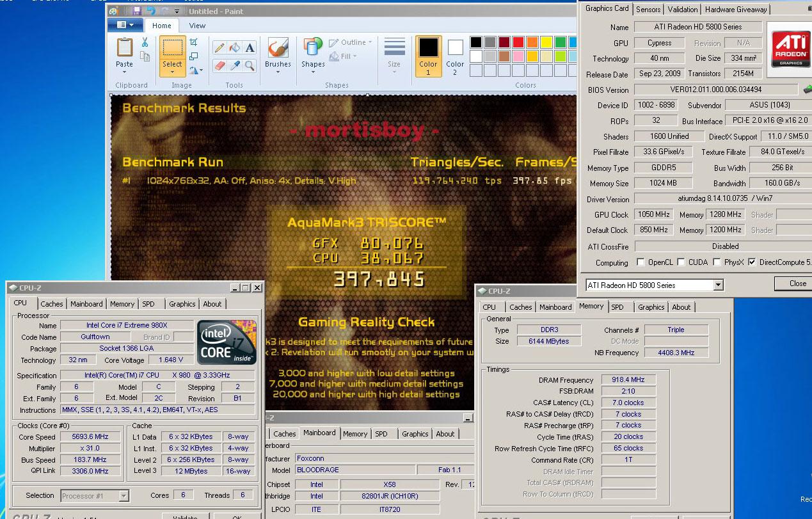Click the Resize icon in the Image group

(x=194, y=56)
